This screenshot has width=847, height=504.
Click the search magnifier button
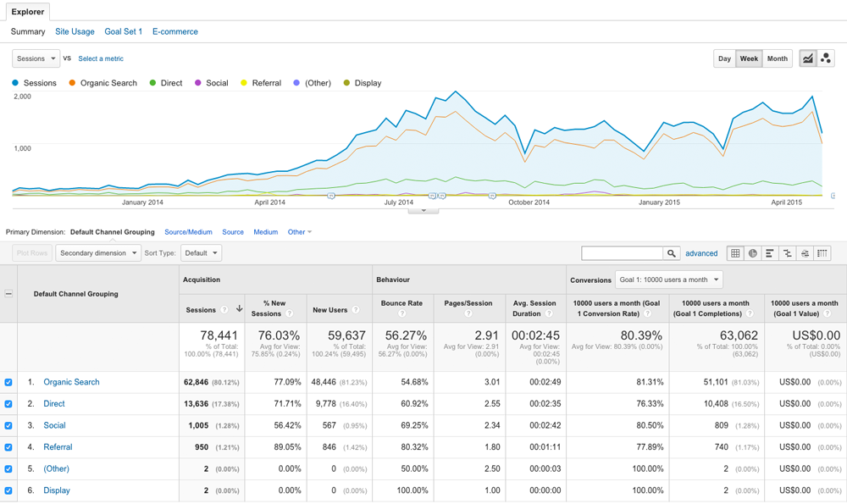point(671,253)
